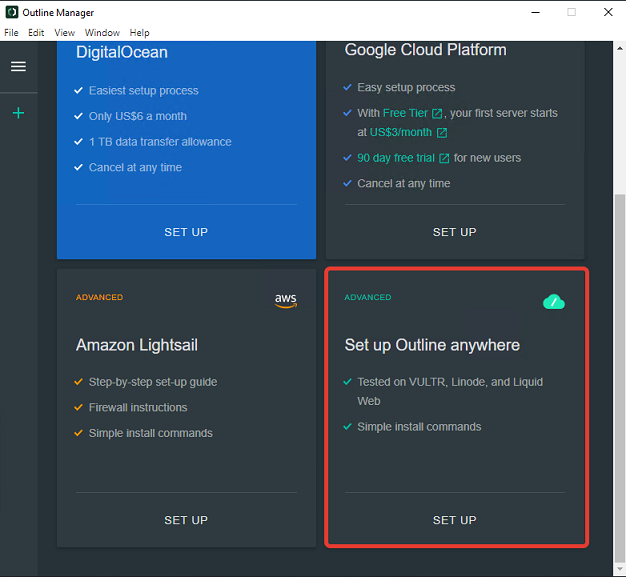
Task: Click 'Cancel at any time' on the DigitalOcean card
Action: (x=135, y=167)
